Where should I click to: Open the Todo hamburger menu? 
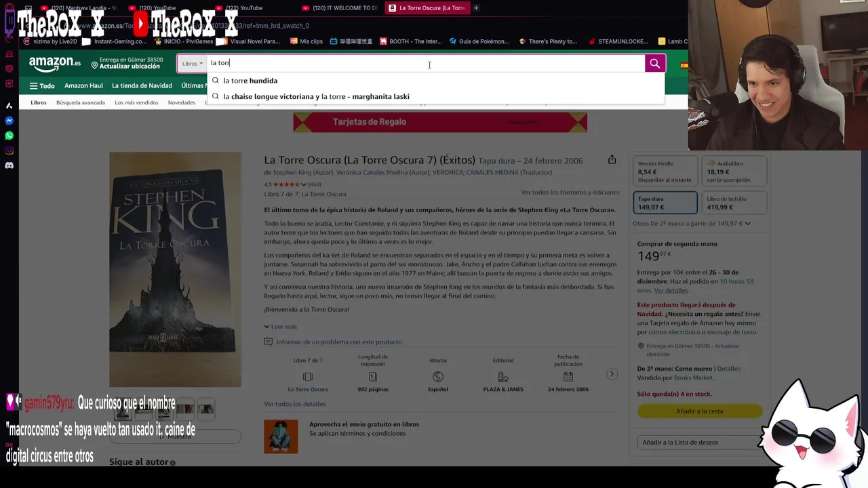[42, 86]
